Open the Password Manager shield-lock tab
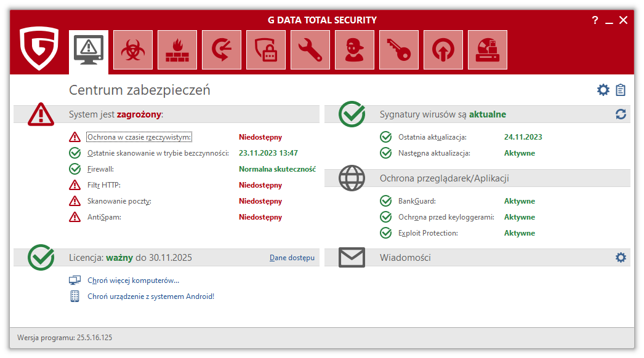The height and width of the screenshot is (358, 644). tap(266, 50)
